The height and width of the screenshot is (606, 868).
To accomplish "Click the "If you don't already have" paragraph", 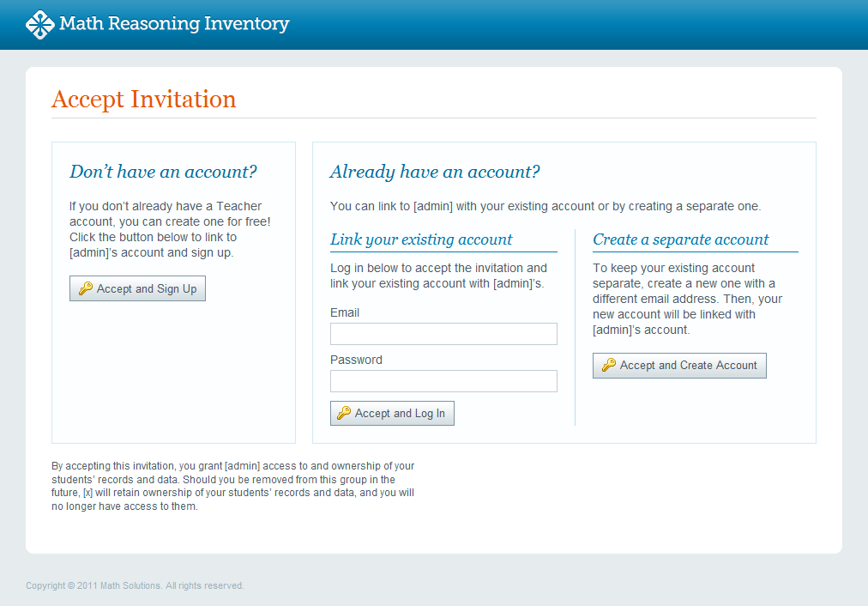I will pyautogui.click(x=170, y=229).
